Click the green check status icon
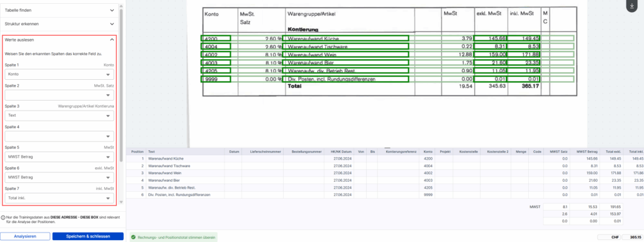Image resolution: width=644 pixels, height=242 pixels. tap(133, 237)
